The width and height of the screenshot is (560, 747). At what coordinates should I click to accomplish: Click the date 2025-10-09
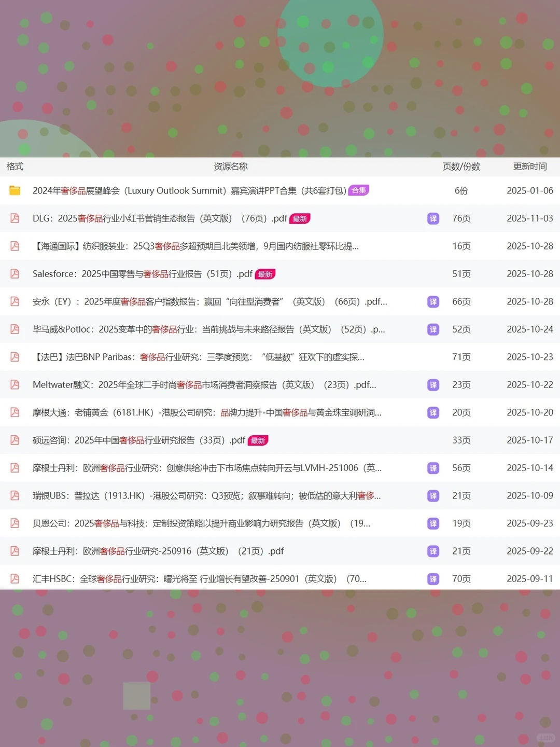(x=530, y=496)
